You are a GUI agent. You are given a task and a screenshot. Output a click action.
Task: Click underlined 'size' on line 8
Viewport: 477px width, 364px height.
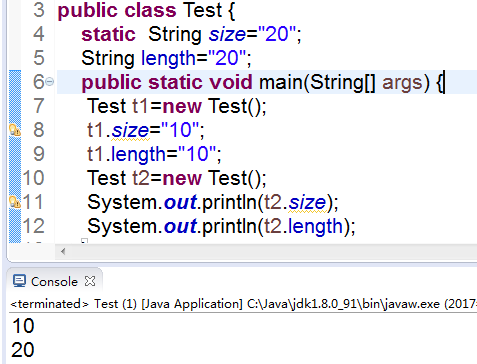(130, 130)
